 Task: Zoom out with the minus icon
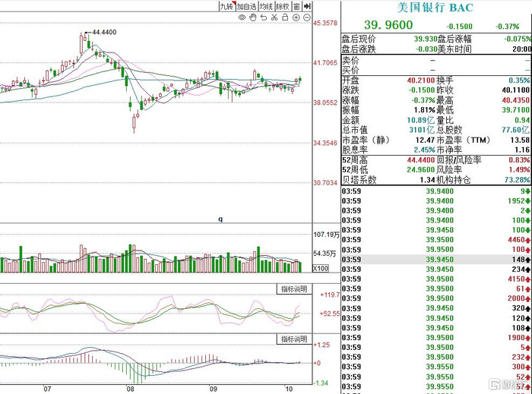point(307,17)
